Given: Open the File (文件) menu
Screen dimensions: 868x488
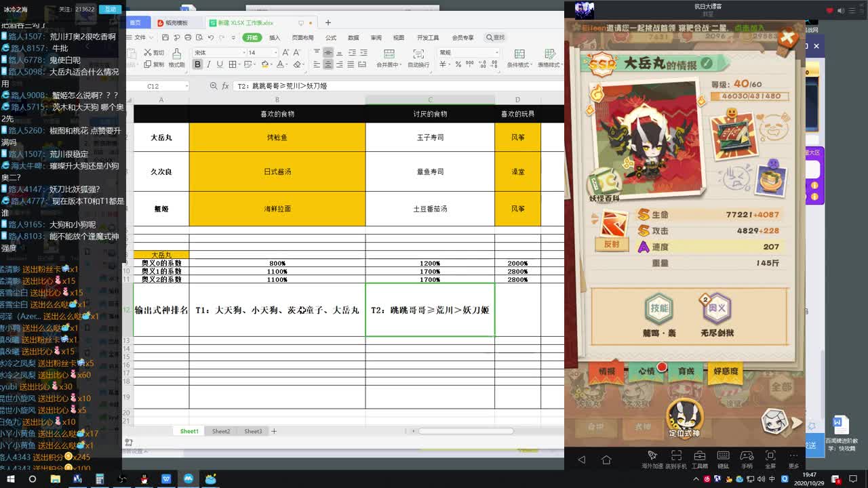Looking at the screenshot, I should pyautogui.click(x=139, y=37).
